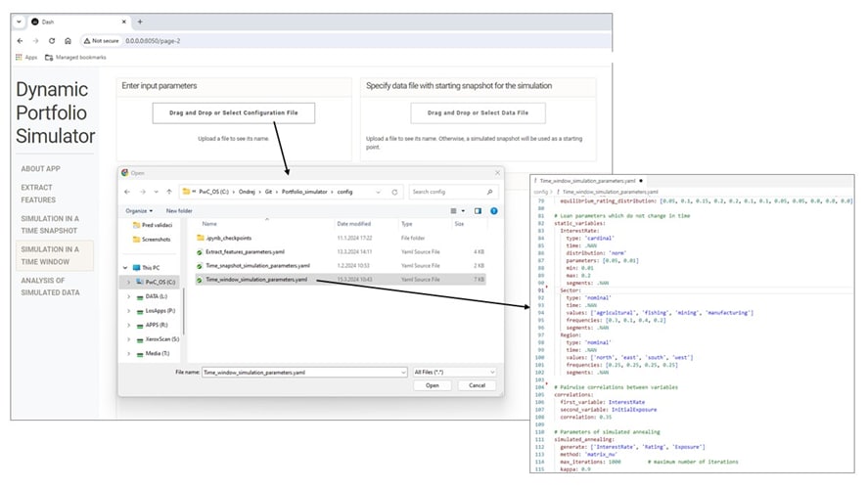This screenshot has height=489, width=868.
Task: Click Drag and Drop or Select Configuration File
Action: [x=233, y=113]
